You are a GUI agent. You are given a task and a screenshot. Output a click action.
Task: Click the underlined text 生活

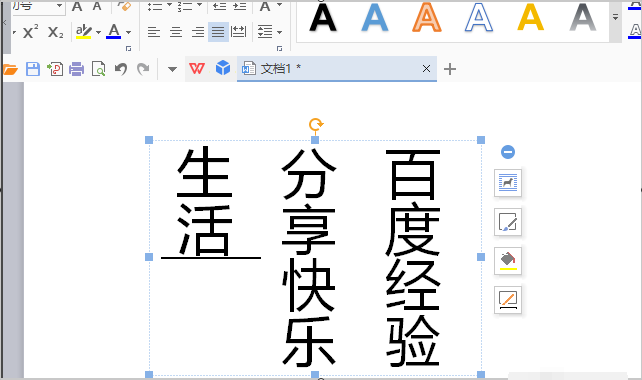click(x=205, y=201)
